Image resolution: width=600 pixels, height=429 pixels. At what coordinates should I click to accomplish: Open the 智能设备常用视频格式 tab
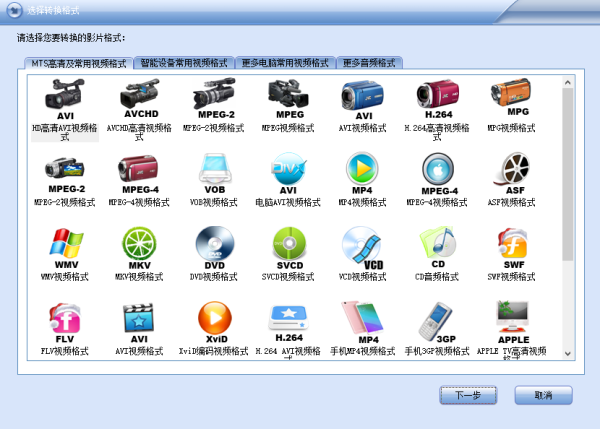click(184, 62)
